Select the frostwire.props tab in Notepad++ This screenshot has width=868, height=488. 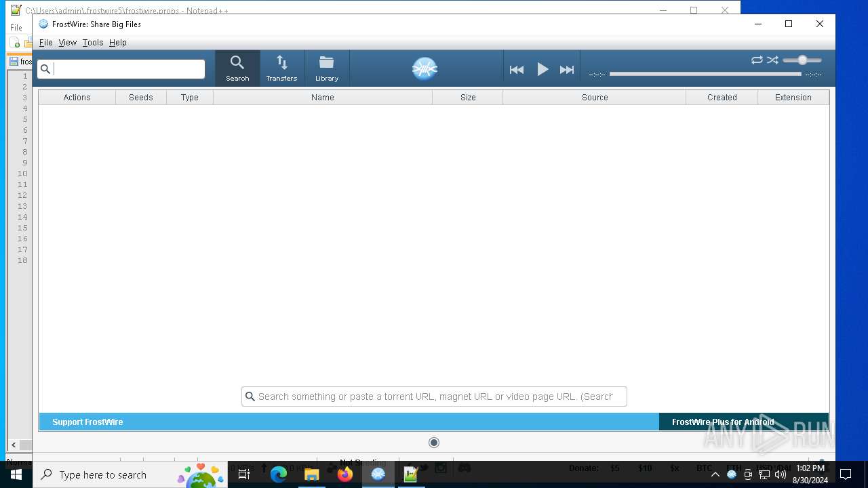tap(20, 62)
